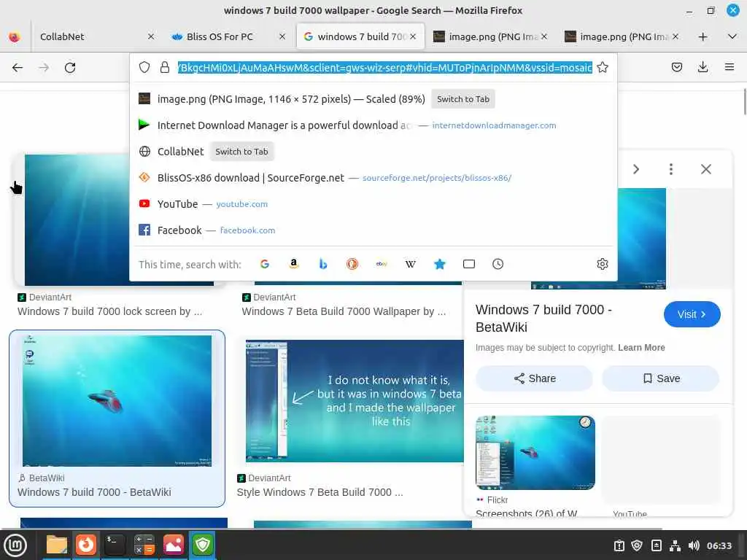Close the image preview panel
Screen dimensions: 747x560
[706, 169]
